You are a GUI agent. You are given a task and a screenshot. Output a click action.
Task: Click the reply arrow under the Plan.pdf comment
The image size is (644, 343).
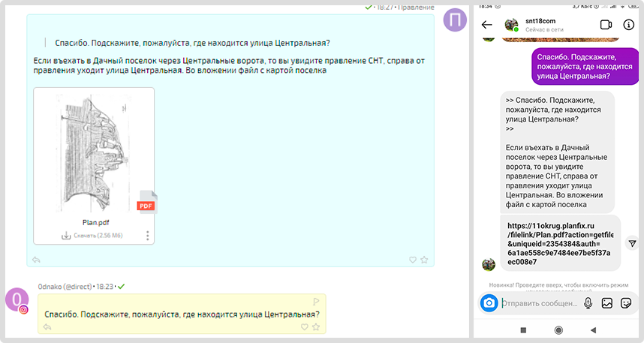click(36, 260)
